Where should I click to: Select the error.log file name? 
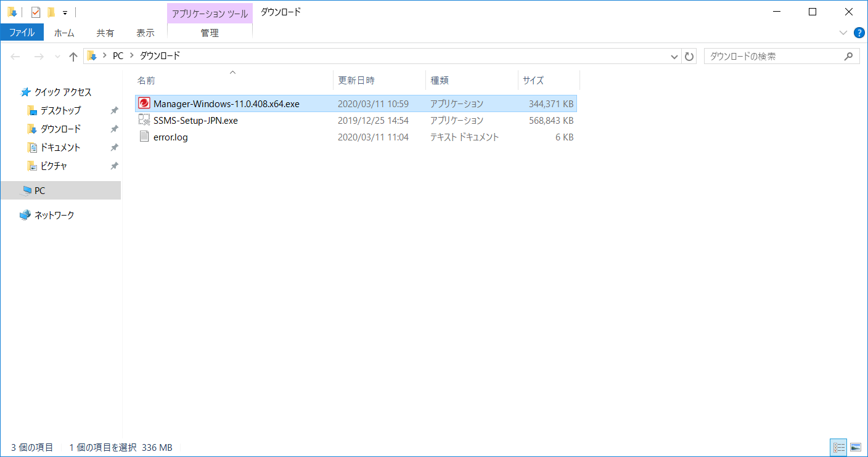tap(171, 137)
